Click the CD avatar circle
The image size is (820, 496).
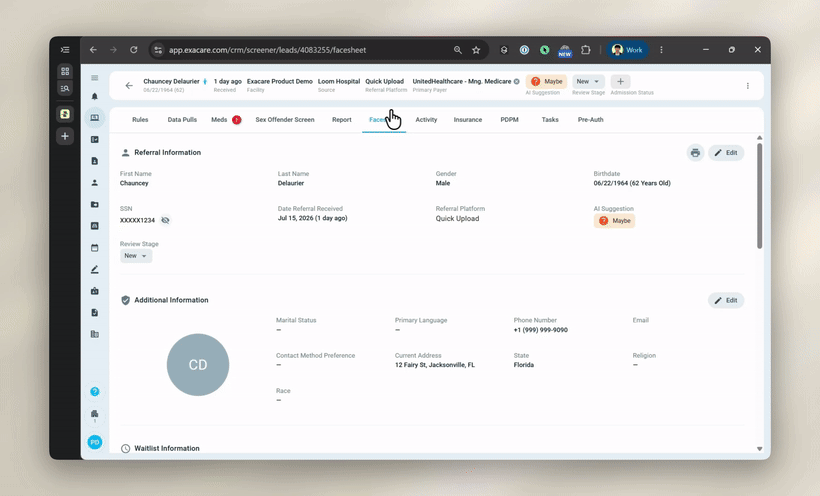click(x=198, y=365)
